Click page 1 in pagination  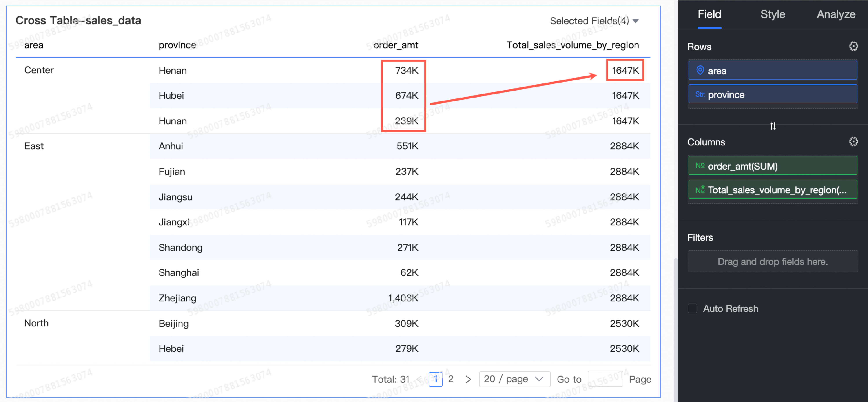[x=435, y=379]
